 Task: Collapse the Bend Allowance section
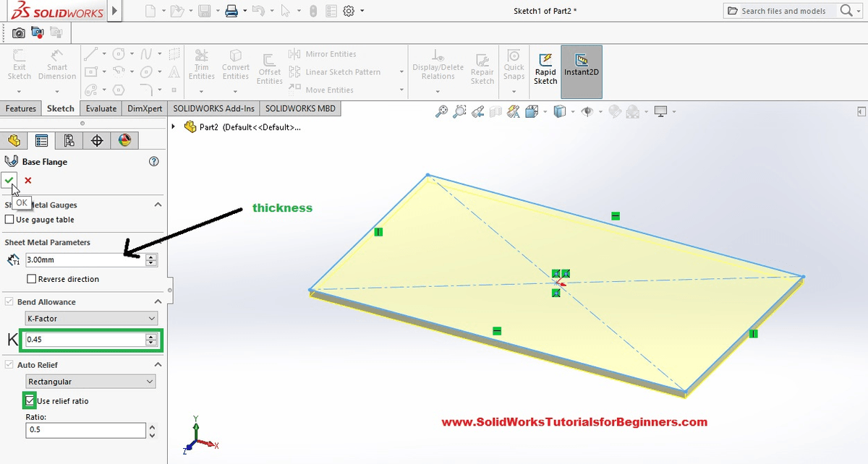158,301
